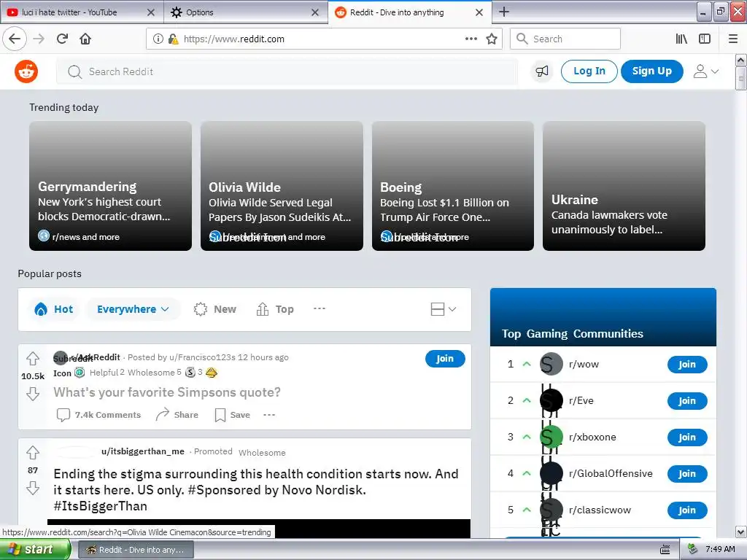This screenshot has width=747, height=560.
Task: Open the user account dropdown menu
Action: click(x=706, y=71)
